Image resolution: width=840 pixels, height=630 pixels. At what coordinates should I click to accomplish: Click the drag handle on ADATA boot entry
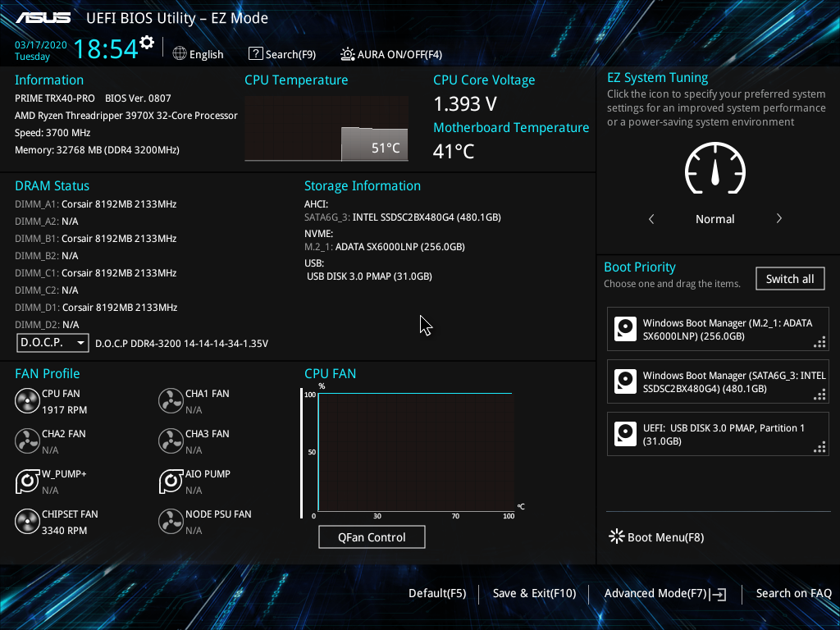[819, 342]
